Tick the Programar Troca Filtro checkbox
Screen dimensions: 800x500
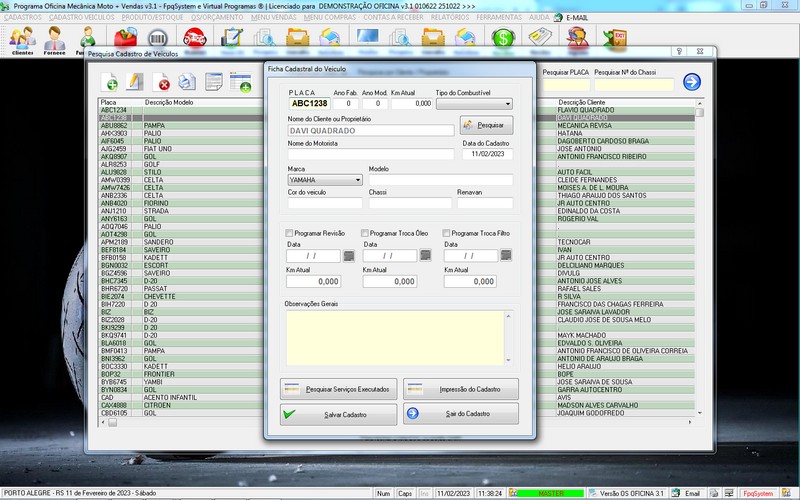[446, 233]
